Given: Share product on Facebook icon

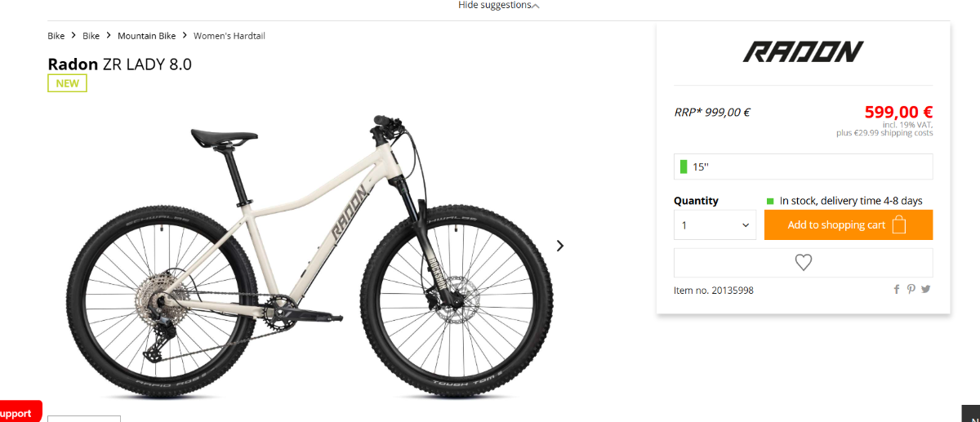Looking at the screenshot, I should tap(897, 289).
